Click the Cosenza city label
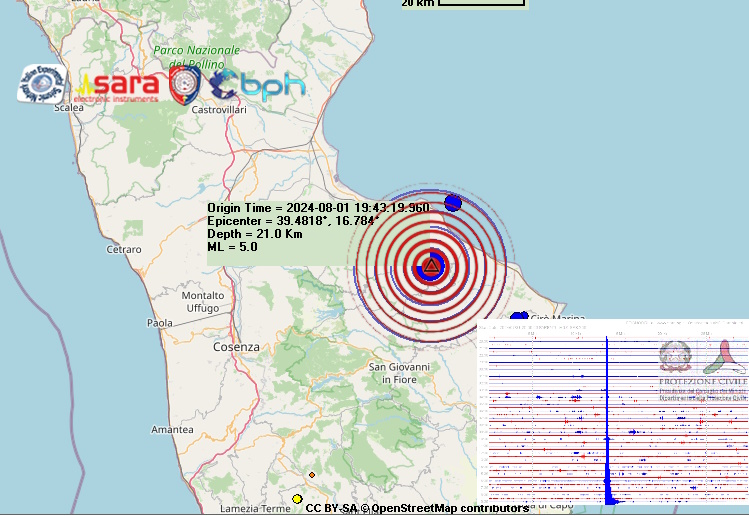Viewport: 749px width, 516px height. [236, 347]
